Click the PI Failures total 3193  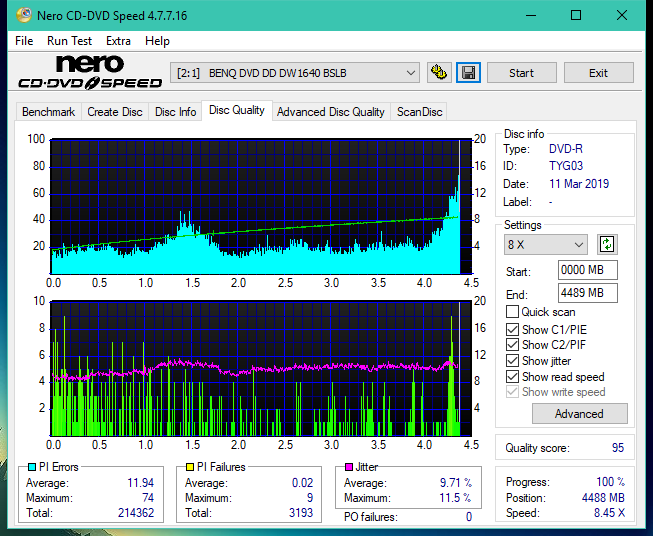[301, 512]
